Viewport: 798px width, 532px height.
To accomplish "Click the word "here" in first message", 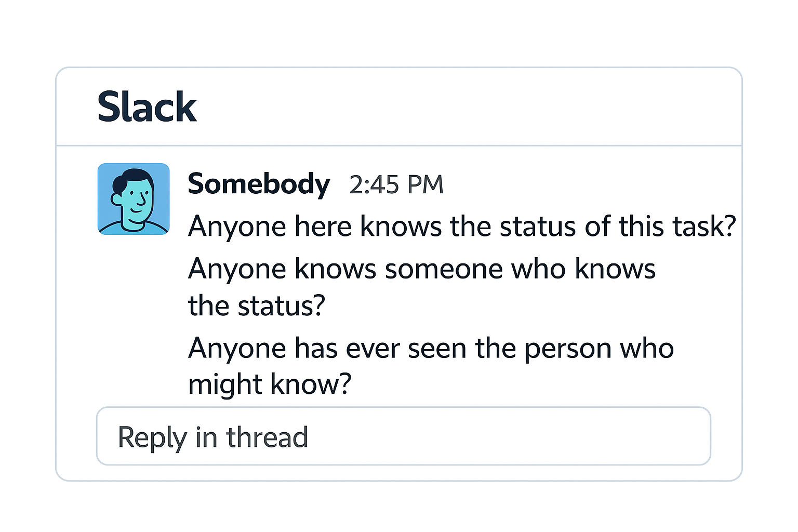I will (x=323, y=227).
